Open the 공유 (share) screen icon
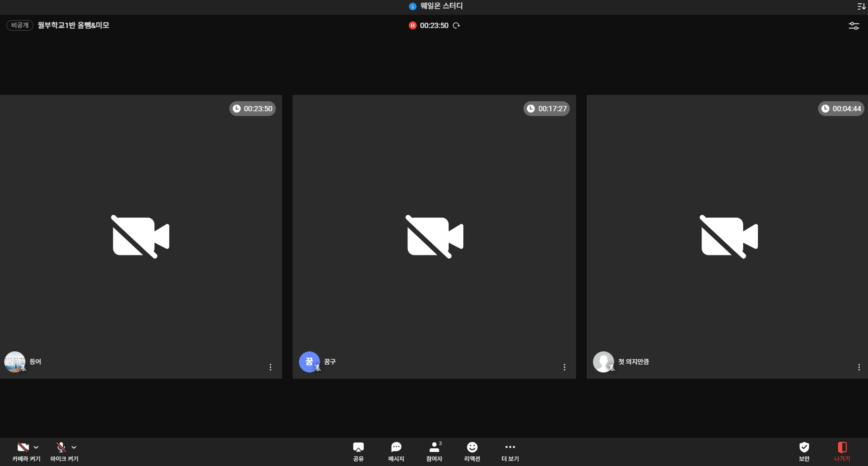The image size is (868, 466). click(358, 447)
